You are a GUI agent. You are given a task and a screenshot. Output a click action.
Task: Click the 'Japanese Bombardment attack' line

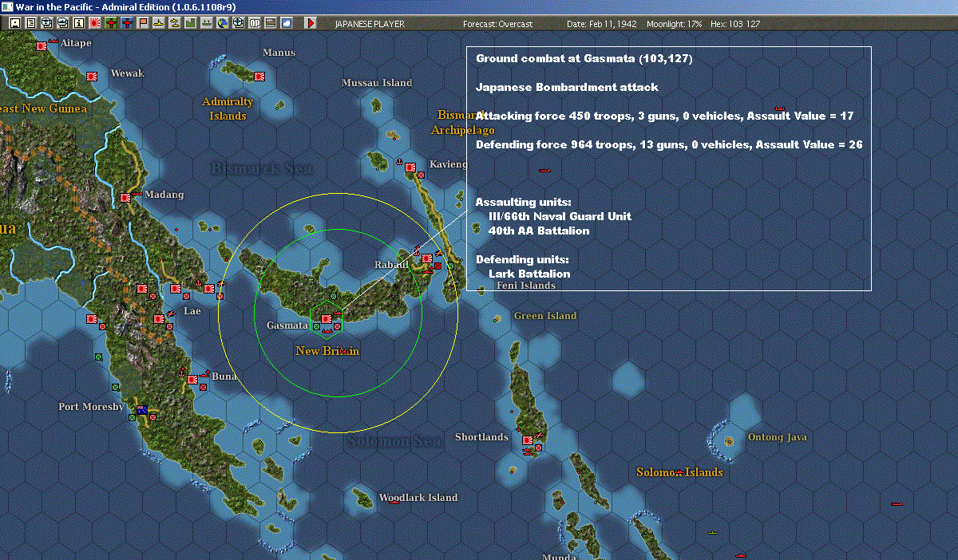567,87
